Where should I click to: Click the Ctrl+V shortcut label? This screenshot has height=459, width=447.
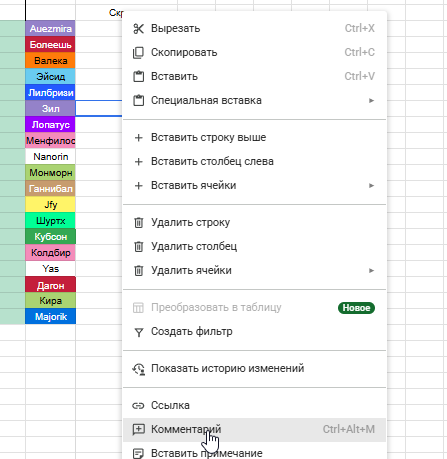click(x=360, y=76)
